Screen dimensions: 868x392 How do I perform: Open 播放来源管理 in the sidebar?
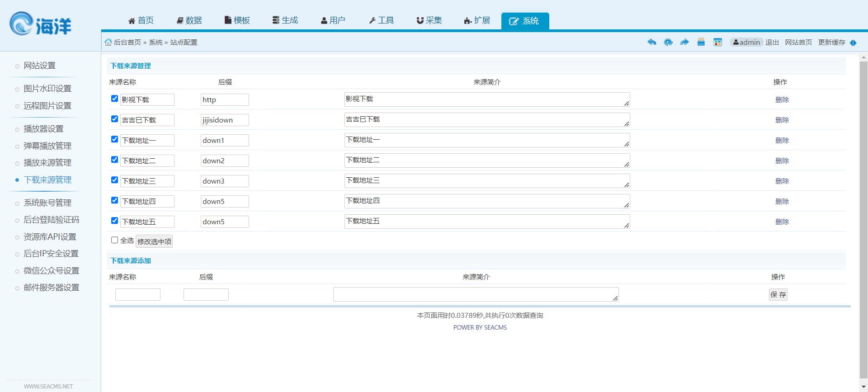47,163
